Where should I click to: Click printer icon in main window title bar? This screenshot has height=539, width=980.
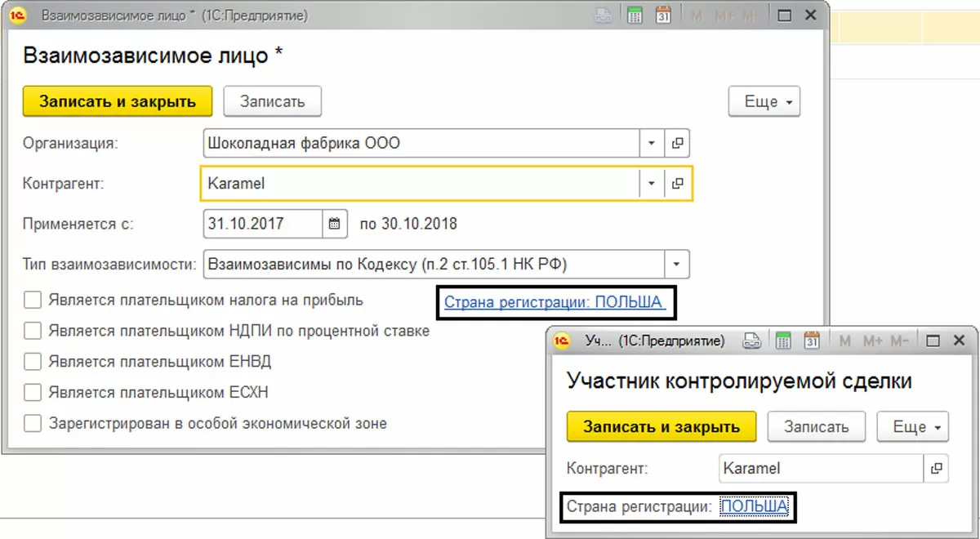(x=603, y=16)
